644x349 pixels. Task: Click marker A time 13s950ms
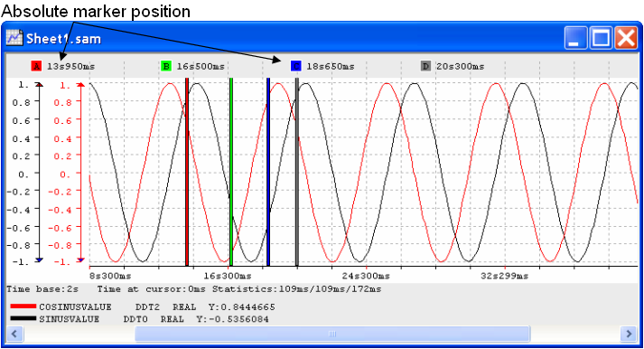(70, 66)
